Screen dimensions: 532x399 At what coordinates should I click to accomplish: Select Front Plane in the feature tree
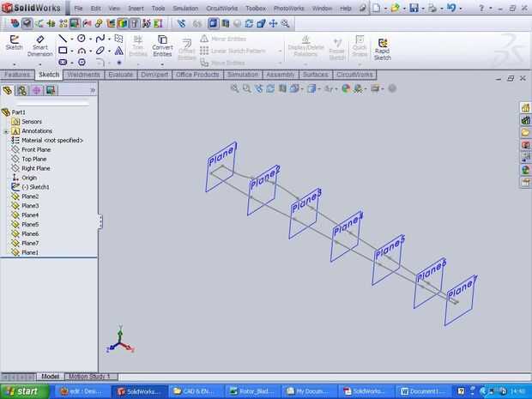[36, 149]
